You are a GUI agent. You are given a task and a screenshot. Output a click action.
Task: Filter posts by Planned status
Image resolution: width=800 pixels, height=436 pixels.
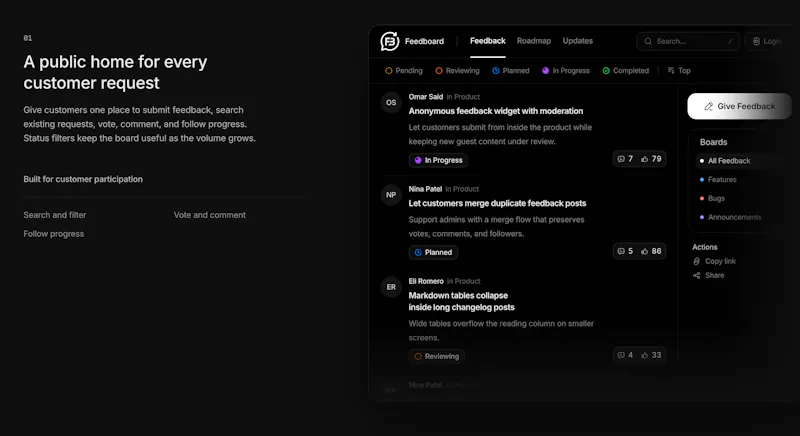pyautogui.click(x=511, y=70)
